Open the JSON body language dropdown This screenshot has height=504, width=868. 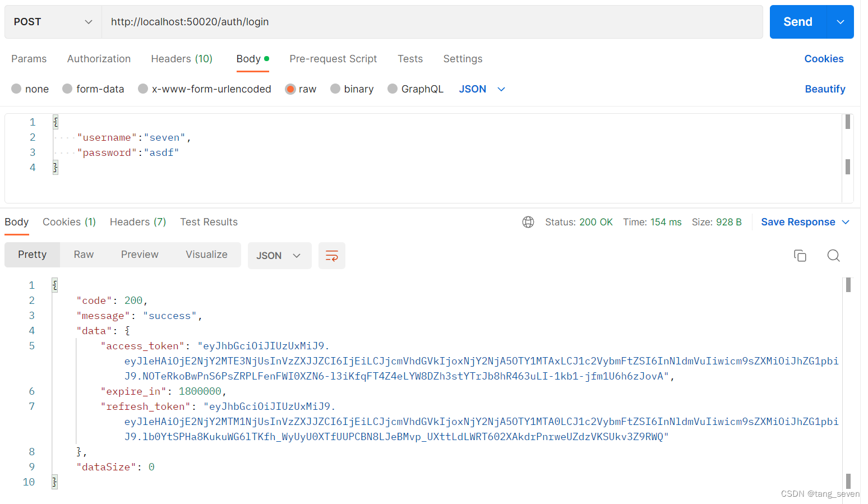[481, 89]
